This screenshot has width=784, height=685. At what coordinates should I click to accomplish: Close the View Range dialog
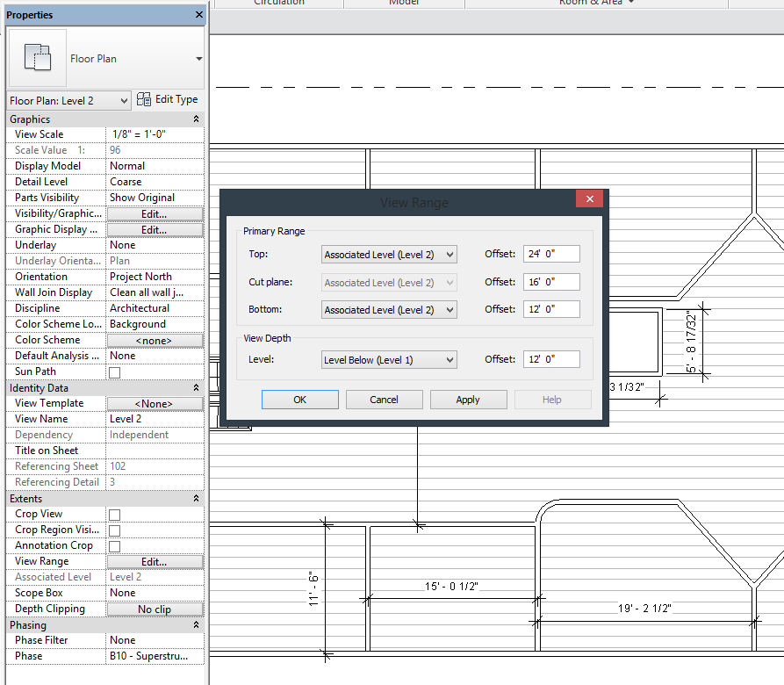pos(589,199)
